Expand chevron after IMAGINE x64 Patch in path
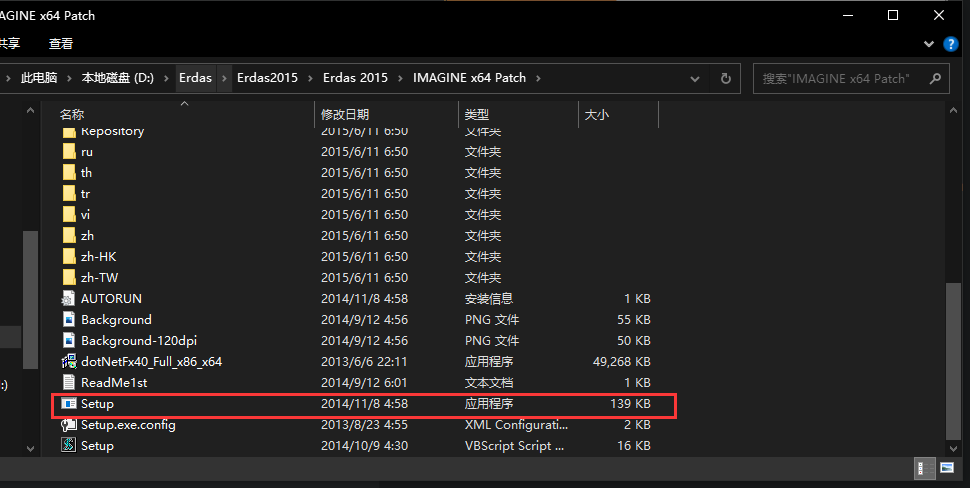This screenshot has height=488, width=970. pyautogui.click(x=538, y=78)
